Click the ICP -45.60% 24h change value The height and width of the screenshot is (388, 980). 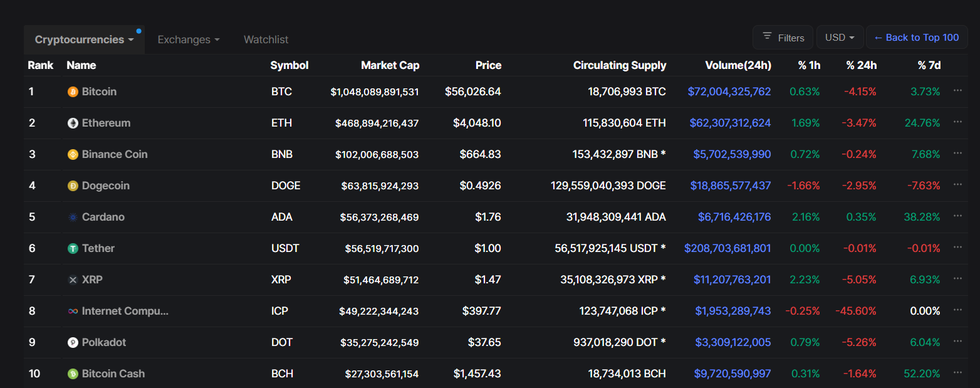point(856,311)
